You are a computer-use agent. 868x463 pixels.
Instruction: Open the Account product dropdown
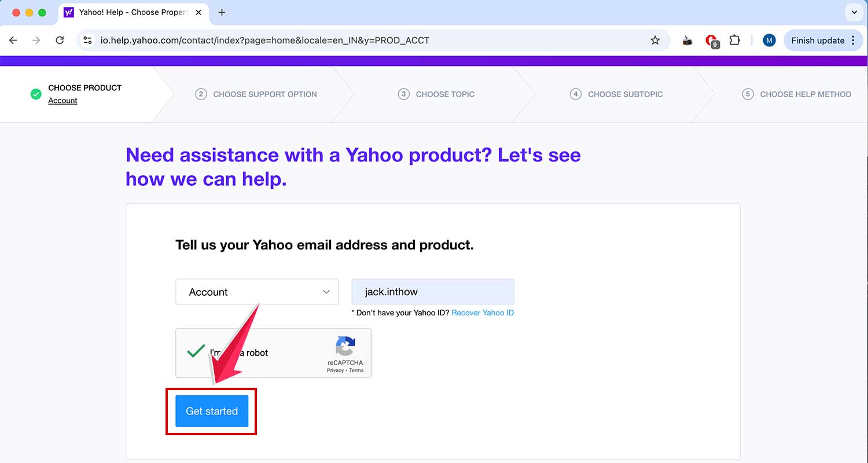(x=256, y=292)
